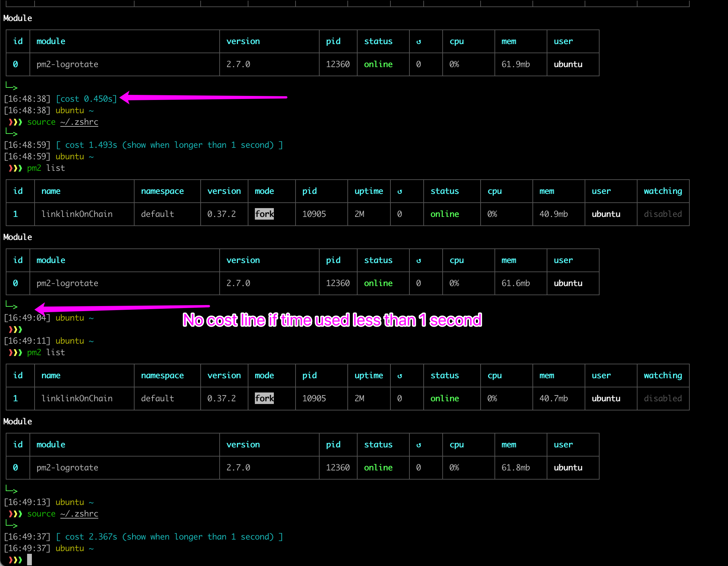
Task: Click the cost 2.367s message line
Action: (x=169, y=537)
